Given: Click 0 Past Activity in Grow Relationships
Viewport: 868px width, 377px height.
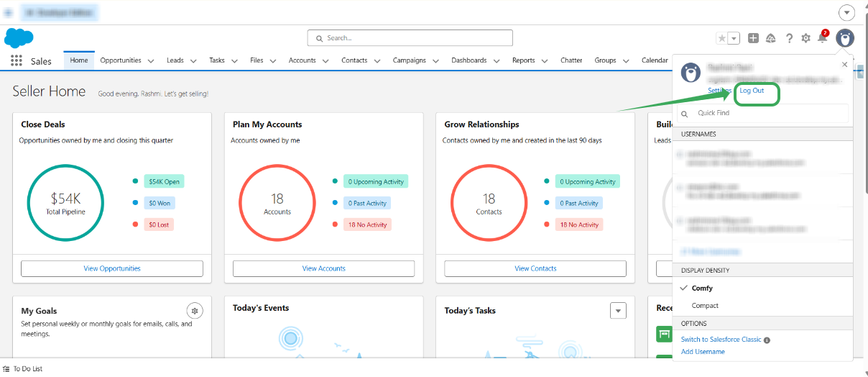Looking at the screenshot, I should coord(579,204).
